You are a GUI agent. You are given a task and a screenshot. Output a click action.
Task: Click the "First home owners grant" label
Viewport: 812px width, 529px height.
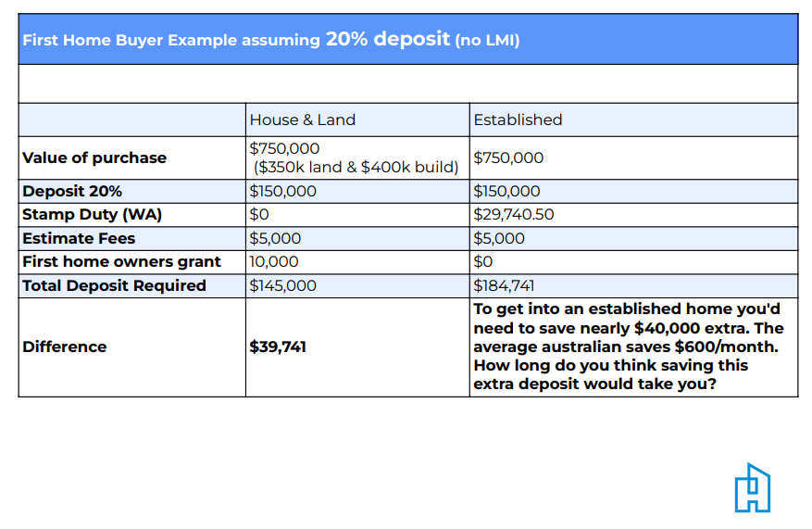121,261
